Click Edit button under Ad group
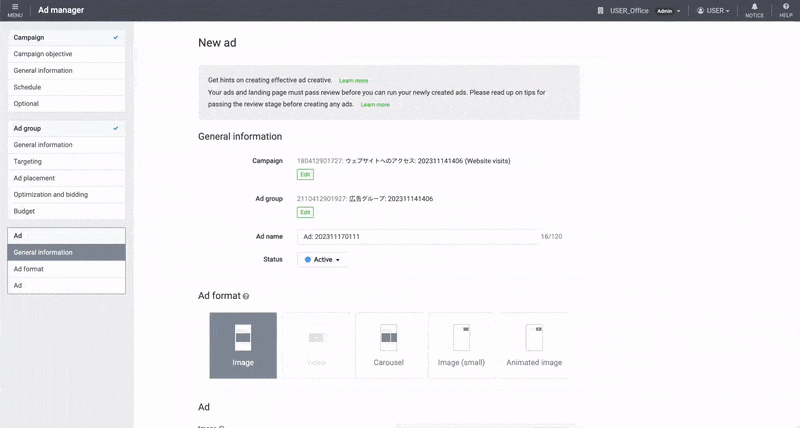 click(x=305, y=212)
